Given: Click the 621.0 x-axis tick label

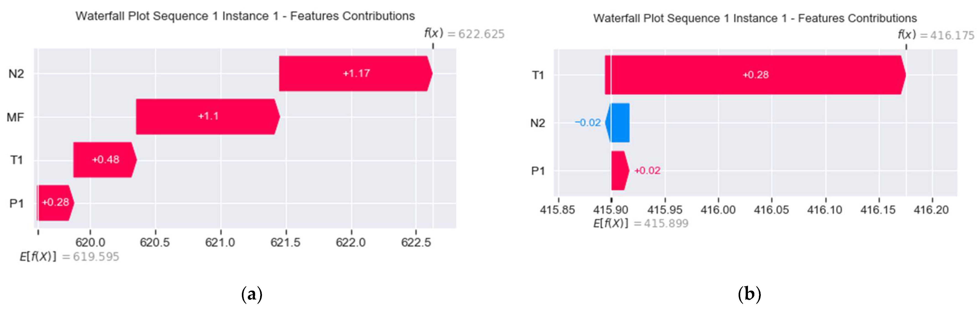Looking at the screenshot, I should (220, 242).
